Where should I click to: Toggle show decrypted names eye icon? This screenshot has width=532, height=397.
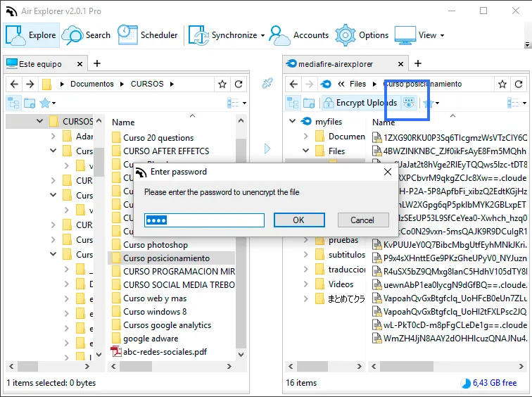[x=409, y=103]
